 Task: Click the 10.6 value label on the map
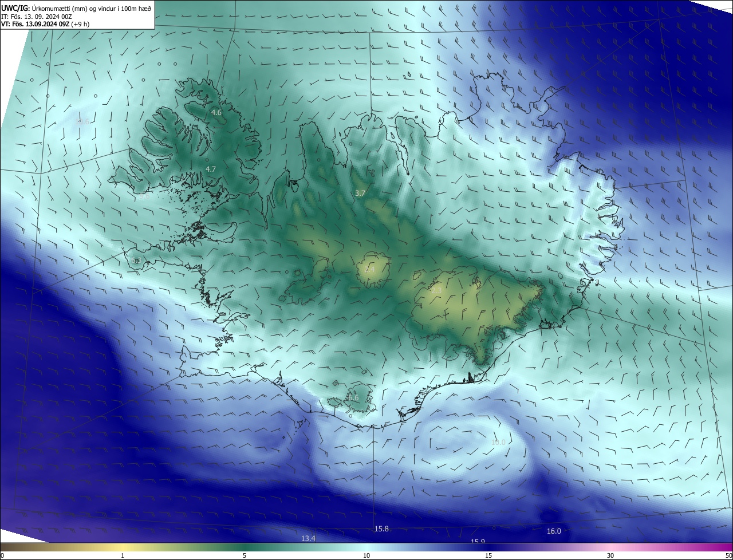[83, 121]
